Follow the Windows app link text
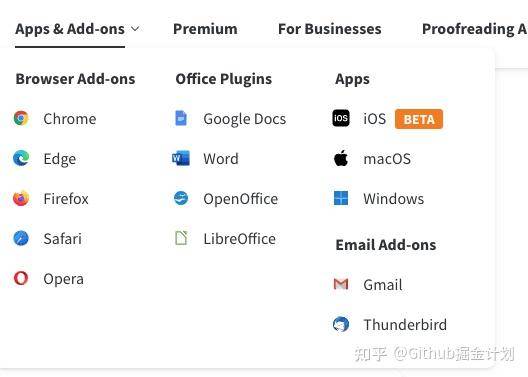The height and width of the screenshot is (377, 528). click(x=394, y=199)
